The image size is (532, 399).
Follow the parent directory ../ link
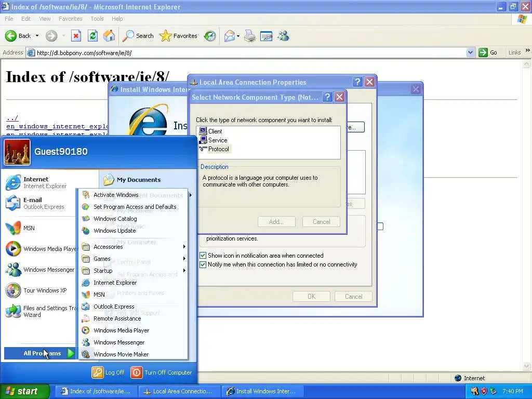[12, 118]
